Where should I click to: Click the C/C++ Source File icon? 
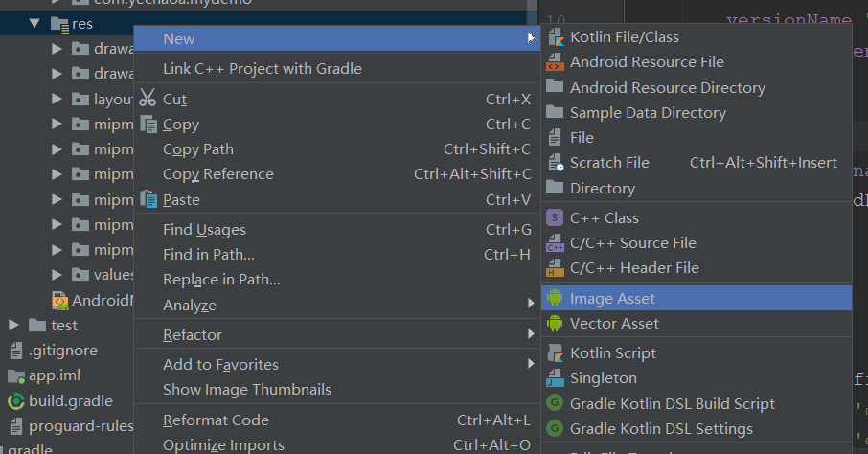pos(556,243)
